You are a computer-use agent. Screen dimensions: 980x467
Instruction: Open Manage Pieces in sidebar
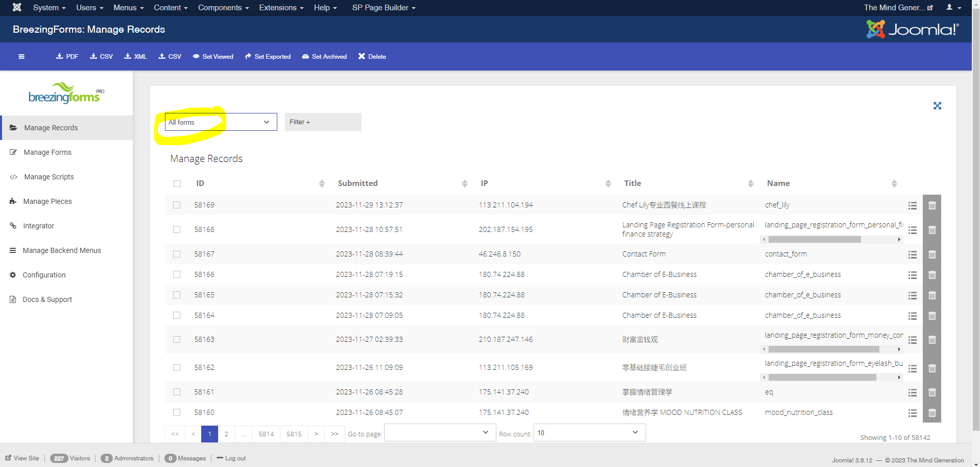point(66,201)
